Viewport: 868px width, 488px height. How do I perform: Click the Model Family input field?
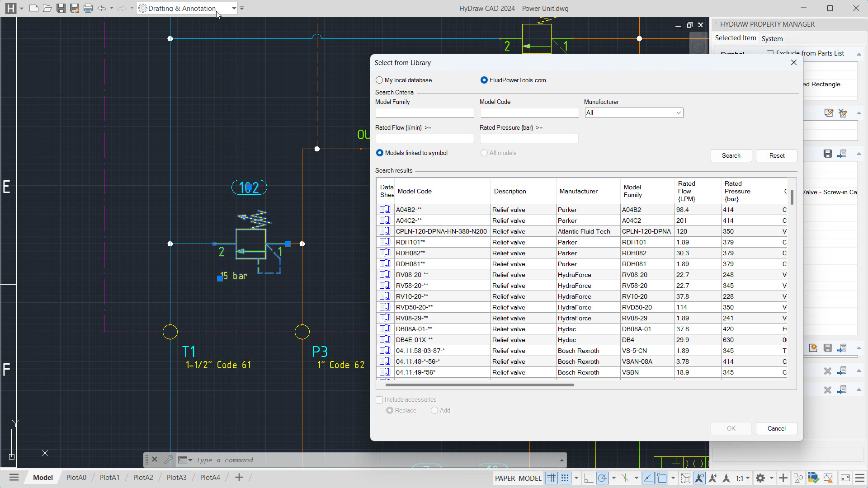(x=425, y=113)
